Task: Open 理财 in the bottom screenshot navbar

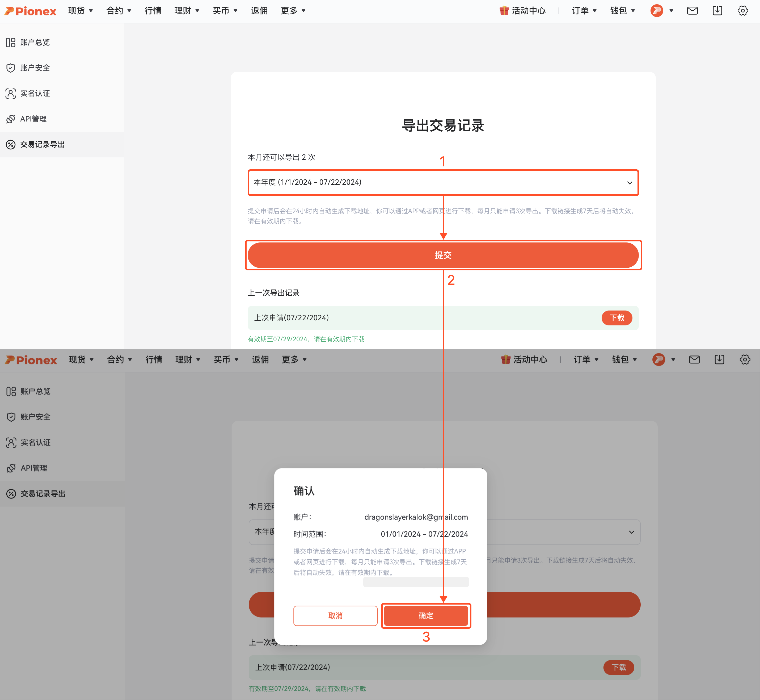Action: (x=188, y=359)
